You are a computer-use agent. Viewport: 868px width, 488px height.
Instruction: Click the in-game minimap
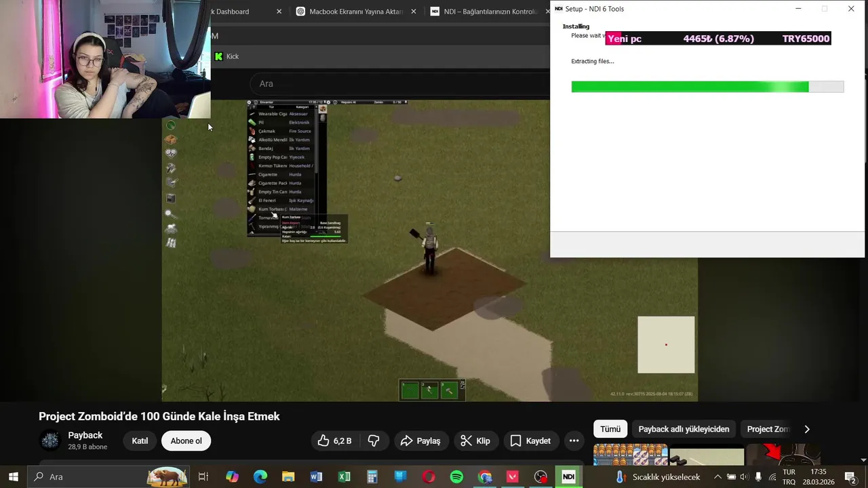pyautogui.click(x=666, y=344)
